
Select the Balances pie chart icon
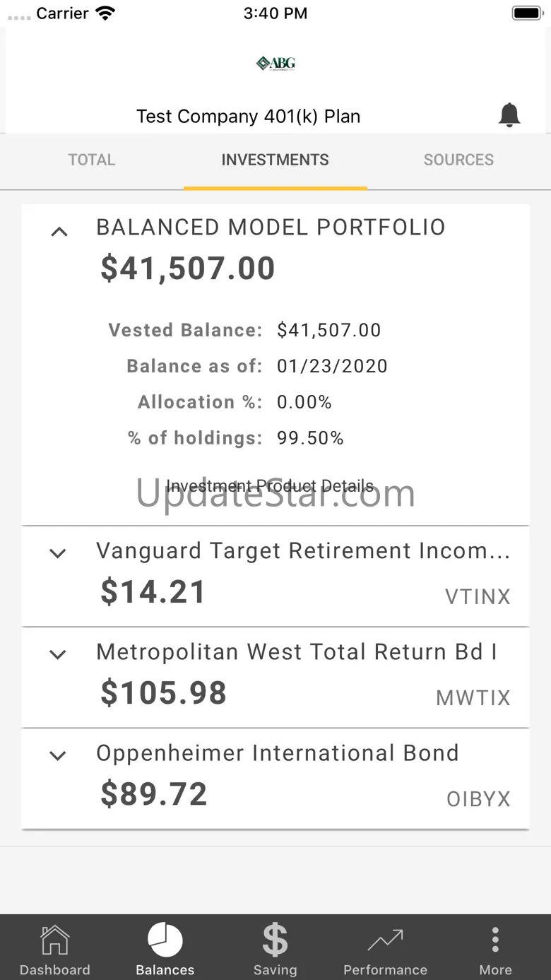pos(165,940)
